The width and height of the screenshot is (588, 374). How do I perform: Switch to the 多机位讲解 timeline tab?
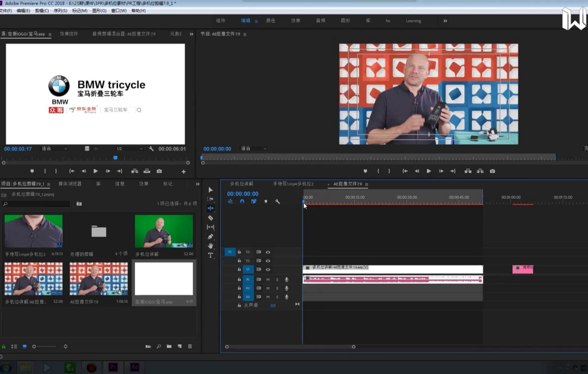coord(241,184)
